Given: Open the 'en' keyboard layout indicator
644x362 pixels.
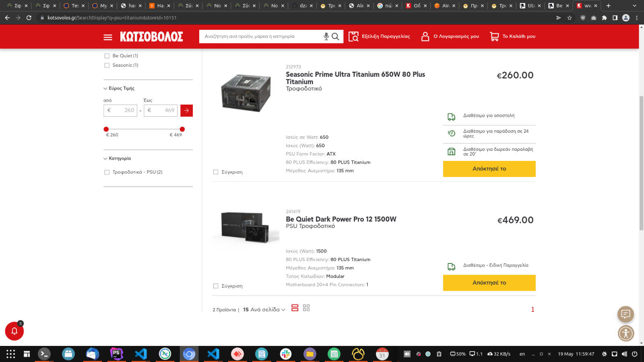Looking at the screenshot, I should [x=522, y=354].
